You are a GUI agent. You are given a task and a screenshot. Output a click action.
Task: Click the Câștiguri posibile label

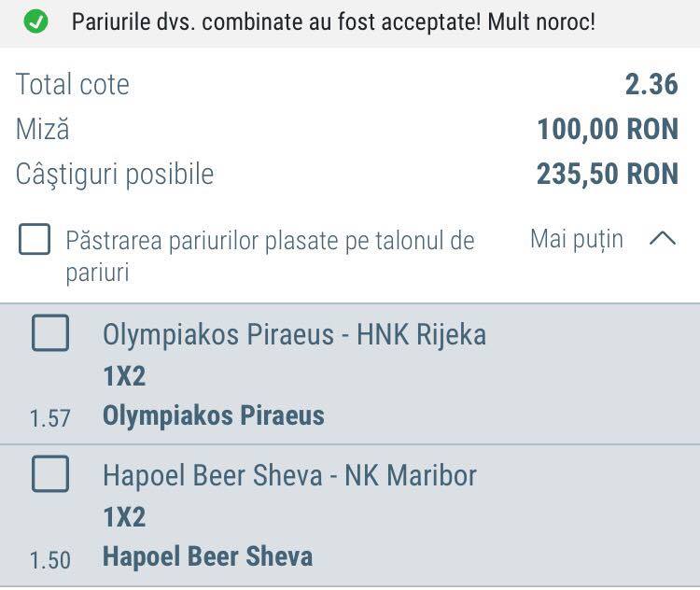(115, 175)
